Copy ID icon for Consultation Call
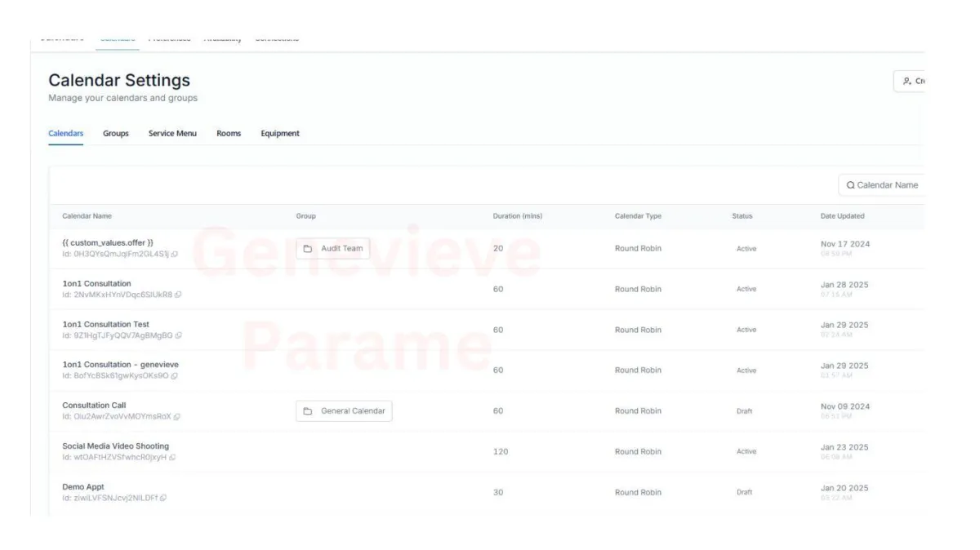The width and height of the screenshot is (980, 550). pos(177,417)
